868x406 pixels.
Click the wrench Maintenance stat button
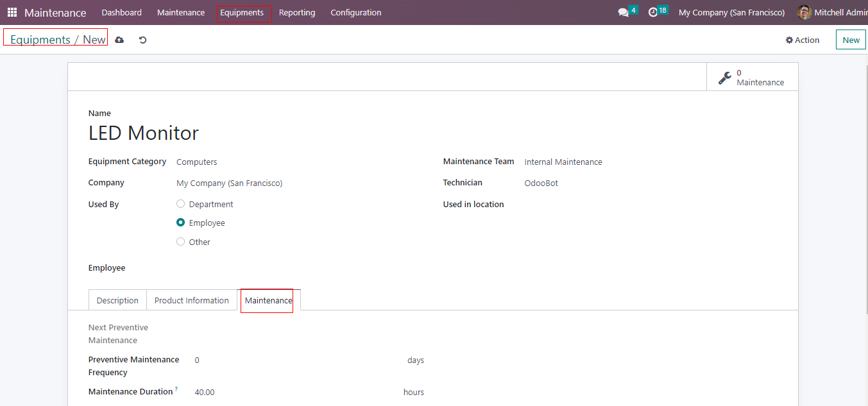[752, 78]
